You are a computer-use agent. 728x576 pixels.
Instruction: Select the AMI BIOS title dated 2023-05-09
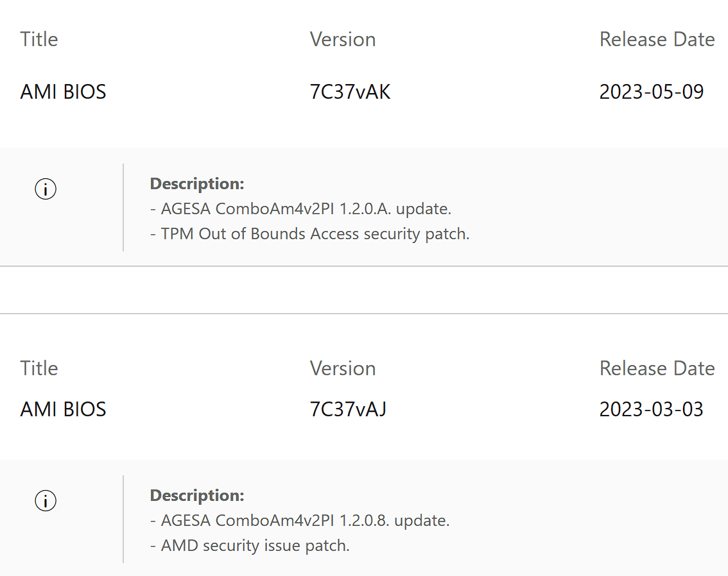pos(63,92)
